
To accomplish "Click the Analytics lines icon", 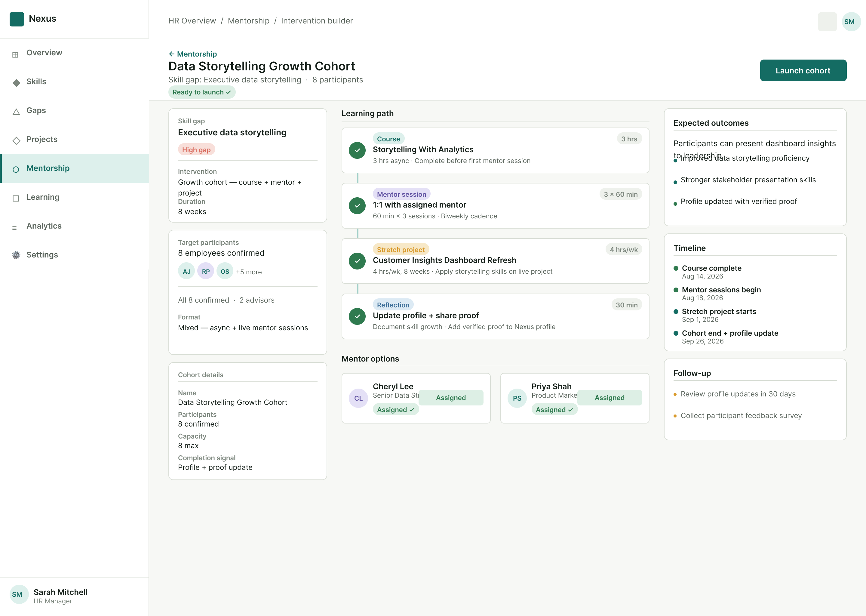I will point(14,228).
